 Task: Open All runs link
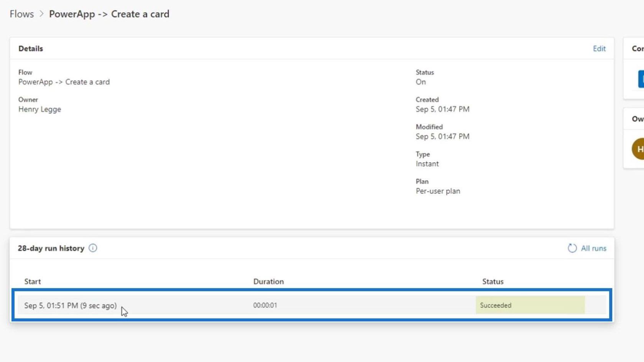pos(593,248)
